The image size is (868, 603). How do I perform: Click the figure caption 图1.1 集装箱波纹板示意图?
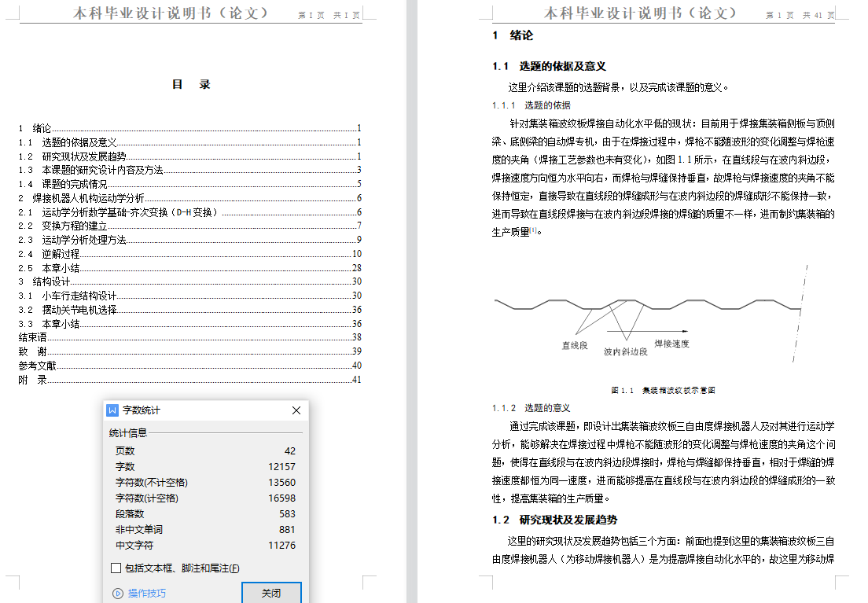(663, 390)
